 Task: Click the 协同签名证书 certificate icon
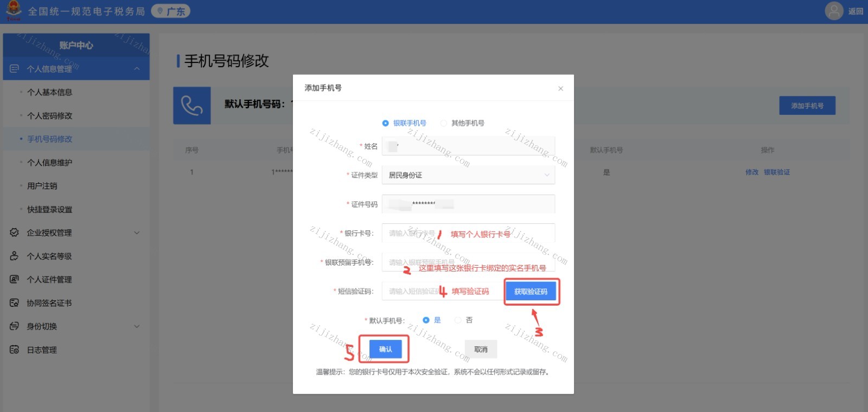point(15,302)
